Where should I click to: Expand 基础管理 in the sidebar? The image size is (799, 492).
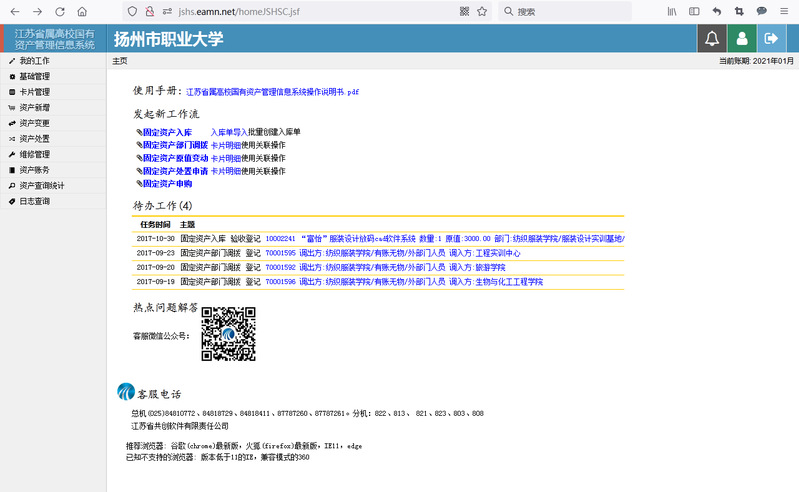click(34, 76)
